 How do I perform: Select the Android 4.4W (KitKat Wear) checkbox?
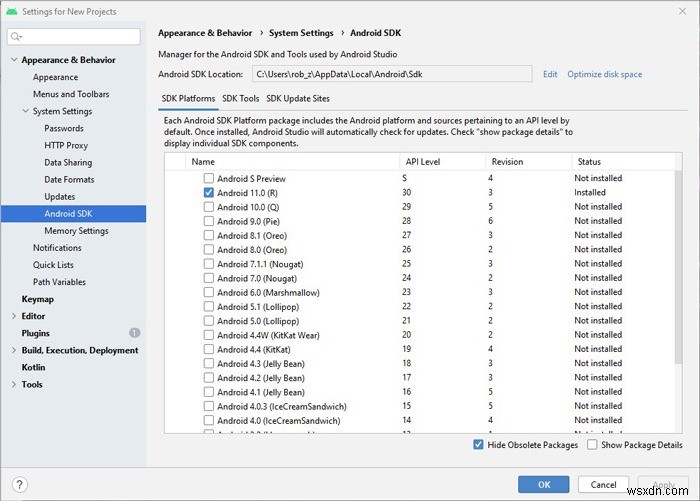click(x=208, y=335)
